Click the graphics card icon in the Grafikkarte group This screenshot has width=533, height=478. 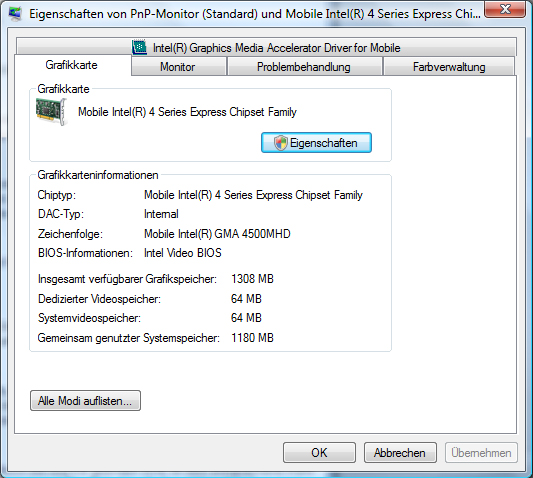(x=51, y=112)
